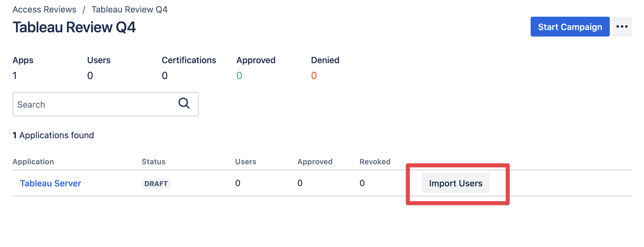Click the Start Campaign button
This screenshot has height=247, width=644.
pyautogui.click(x=570, y=27)
